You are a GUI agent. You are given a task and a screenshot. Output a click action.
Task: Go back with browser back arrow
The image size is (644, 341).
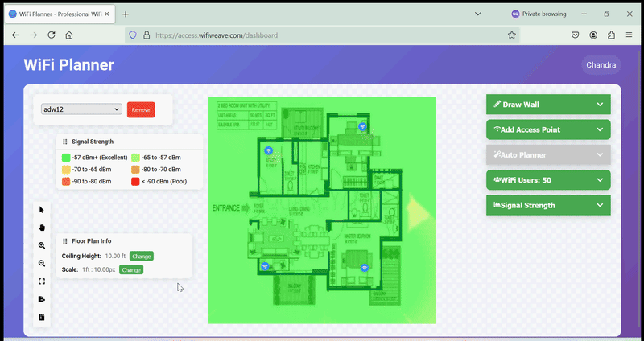coord(15,35)
